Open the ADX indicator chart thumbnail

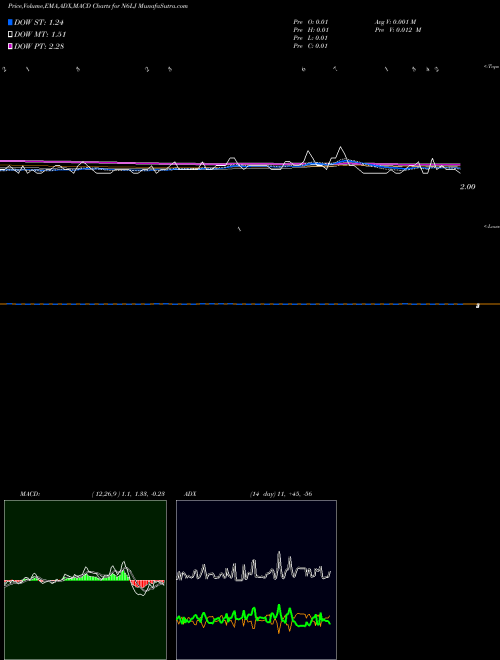256,580
